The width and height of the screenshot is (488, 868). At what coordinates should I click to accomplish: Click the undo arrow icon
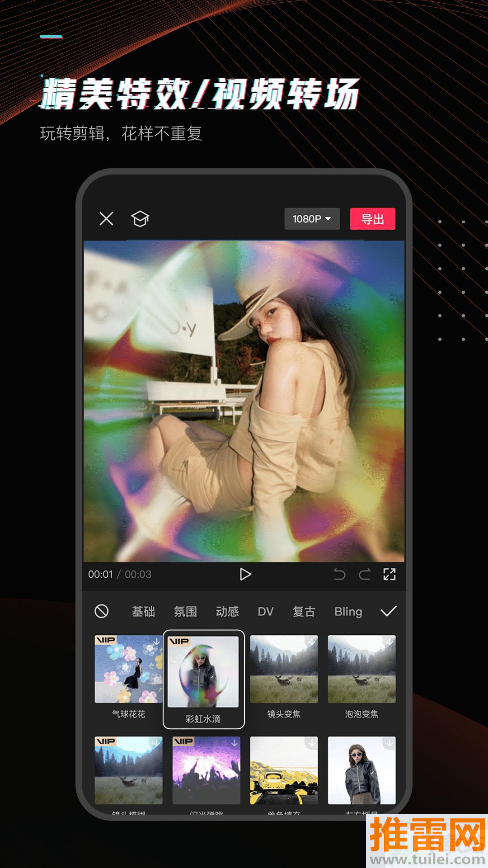(339, 574)
